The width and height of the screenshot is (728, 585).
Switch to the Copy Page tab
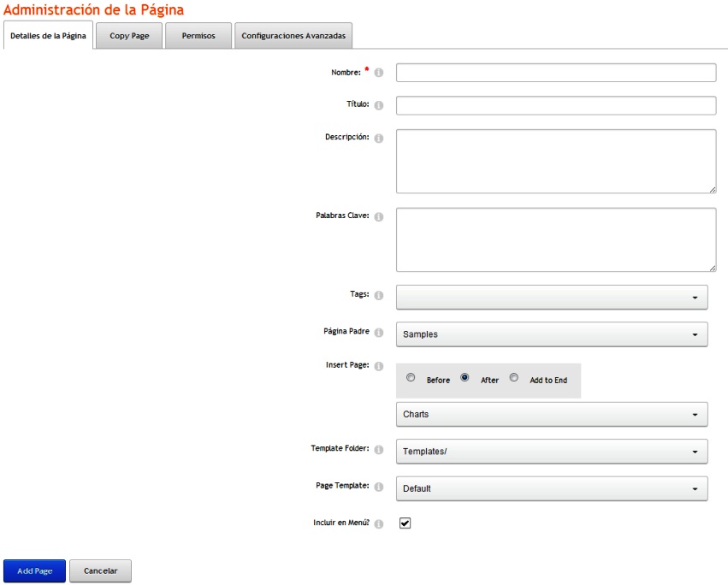click(x=129, y=36)
